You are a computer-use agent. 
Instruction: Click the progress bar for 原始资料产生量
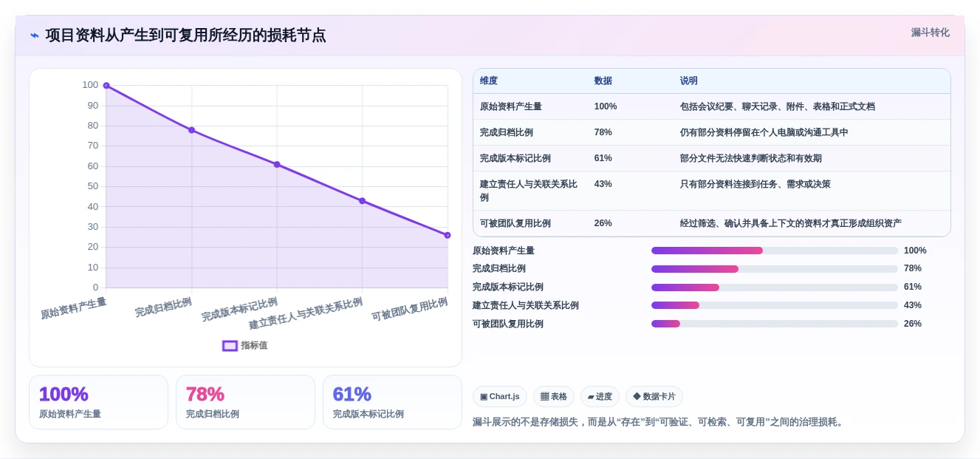[775, 251]
